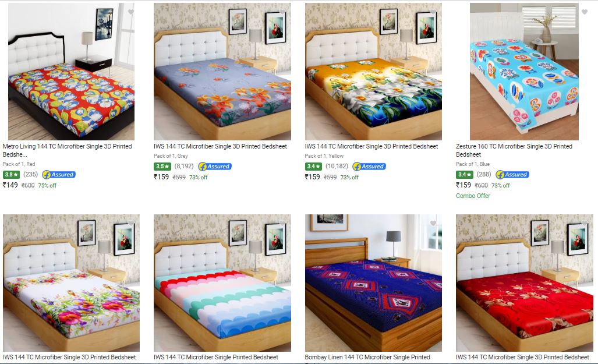Click the 10,182 review count
Image resolution: width=598 pixels, height=364 pixels.
tap(337, 167)
